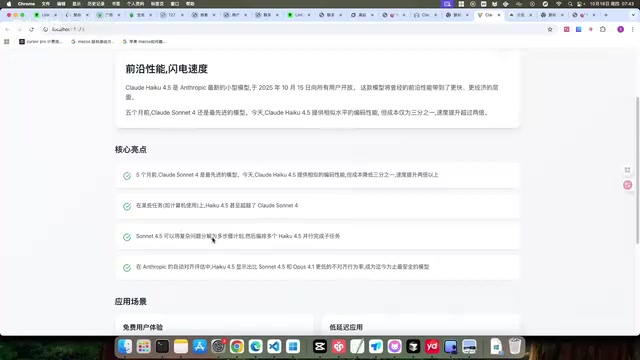This screenshot has height=360, width=640.
Task: Open Microsoft Edge from the dock
Action: pos(256,347)
